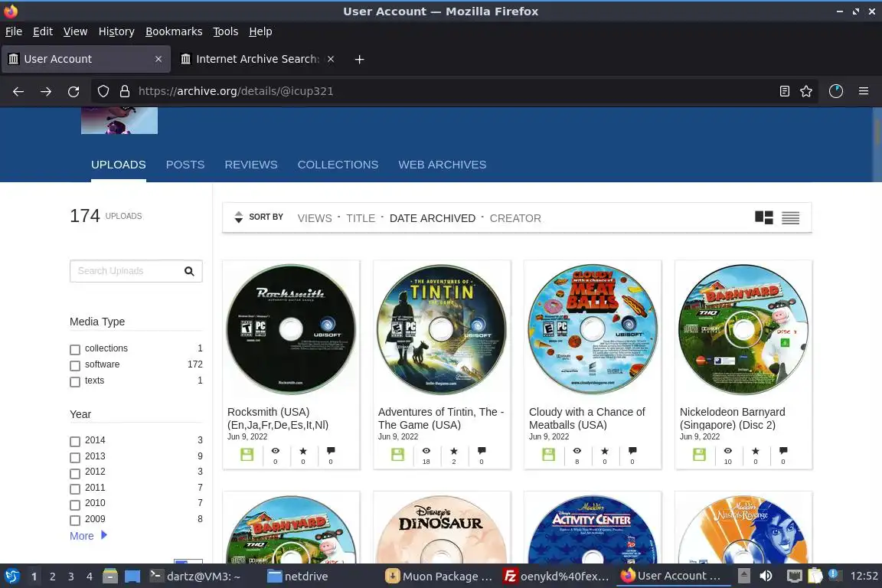Open the Bookmarks menu

[174, 31]
